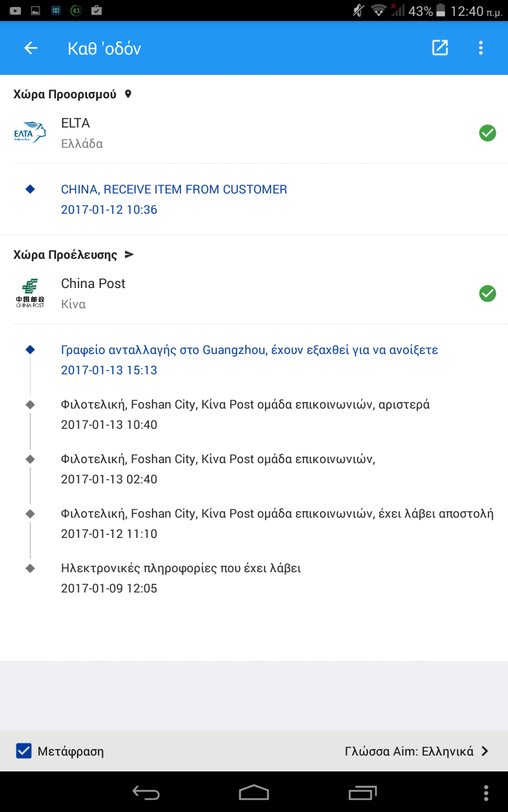Open Γλώσσα Aim: Ελληνικά language selector
Image resolution: width=508 pixels, height=812 pixels.
[x=409, y=751]
